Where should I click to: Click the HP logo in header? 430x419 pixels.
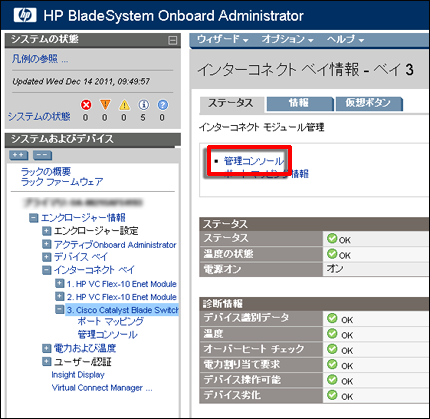25,15
